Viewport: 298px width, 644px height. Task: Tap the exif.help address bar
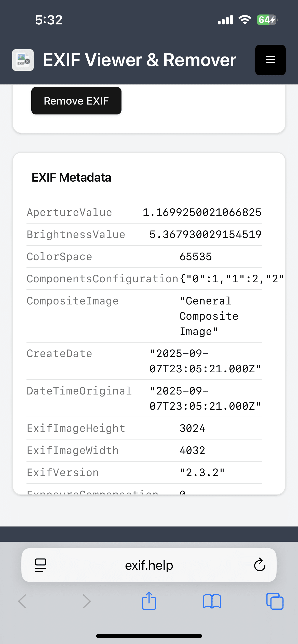click(149, 565)
